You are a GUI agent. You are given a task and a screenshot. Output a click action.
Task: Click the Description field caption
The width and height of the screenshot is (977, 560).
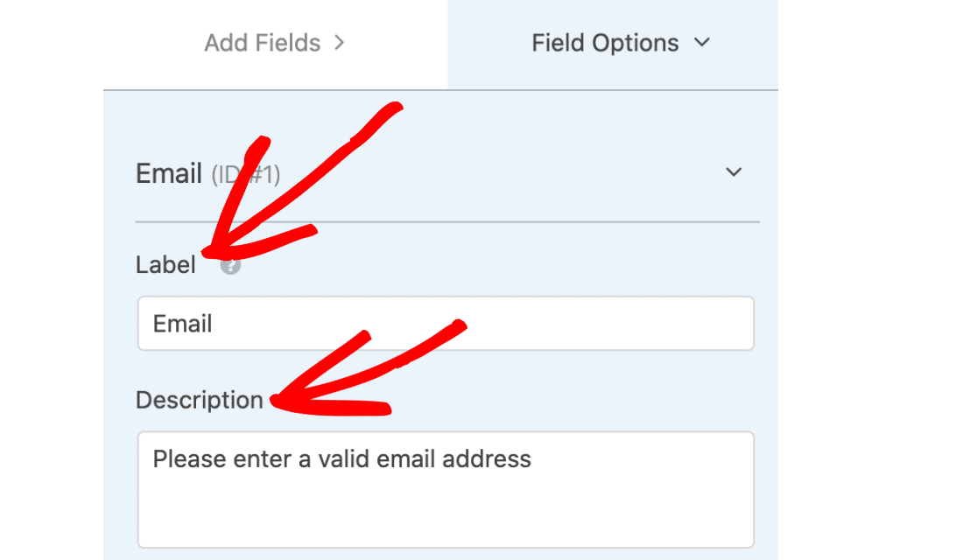point(199,400)
